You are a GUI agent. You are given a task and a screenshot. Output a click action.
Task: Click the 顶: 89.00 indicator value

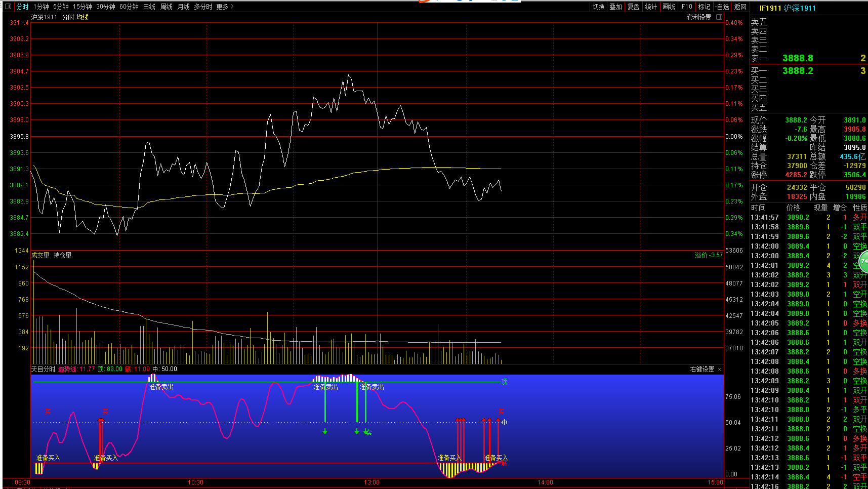[110, 369]
